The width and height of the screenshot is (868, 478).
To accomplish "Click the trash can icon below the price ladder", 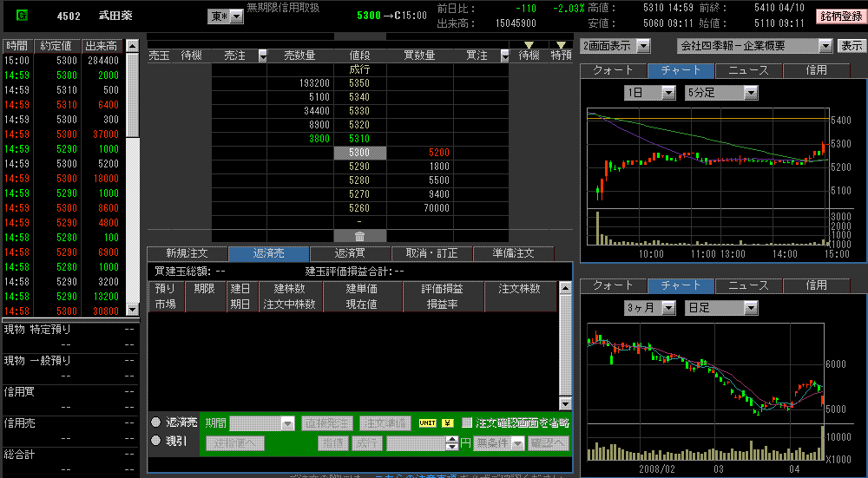I will click(x=359, y=236).
